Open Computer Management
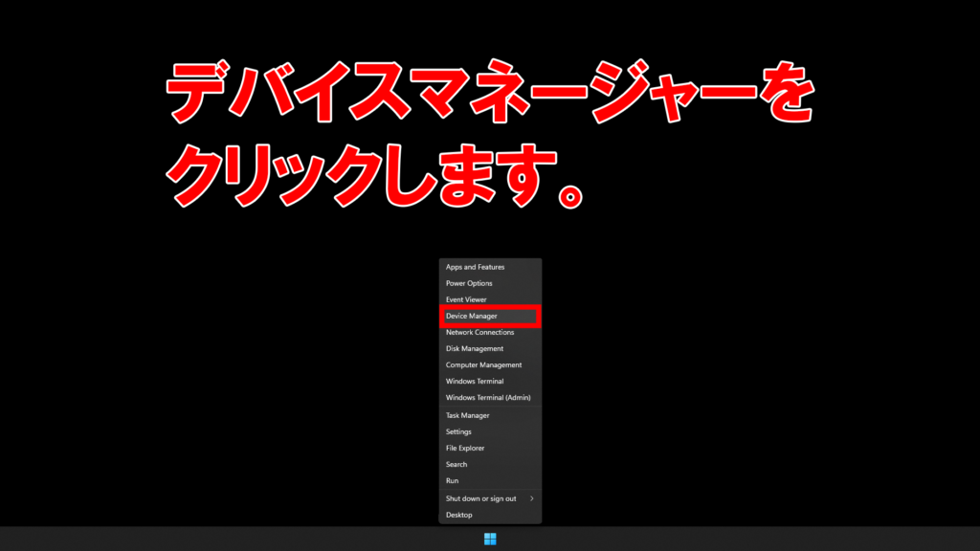 (x=483, y=364)
